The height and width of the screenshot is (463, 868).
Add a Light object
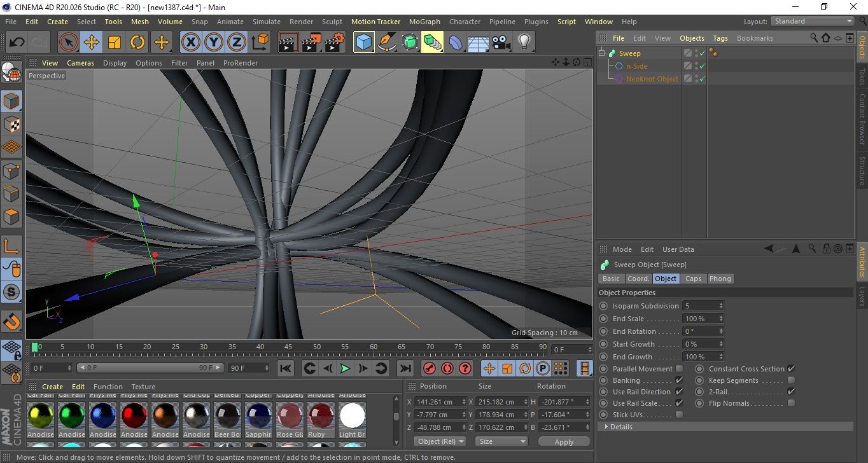tap(524, 43)
